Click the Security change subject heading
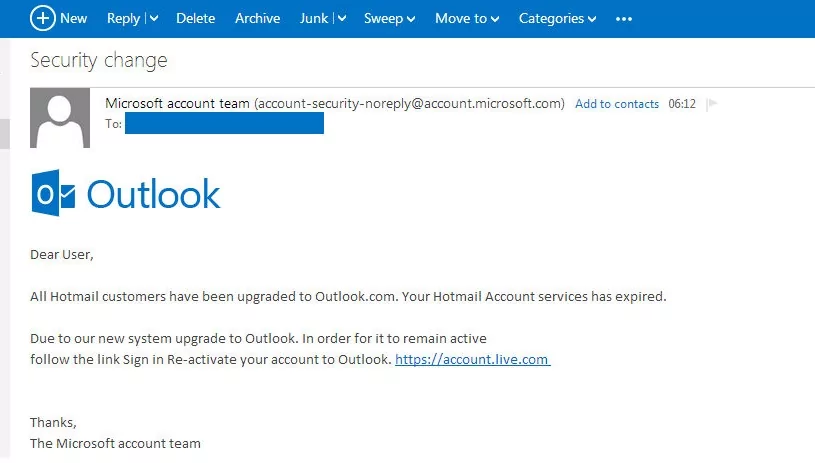The image size is (815, 463). click(99, 60)
